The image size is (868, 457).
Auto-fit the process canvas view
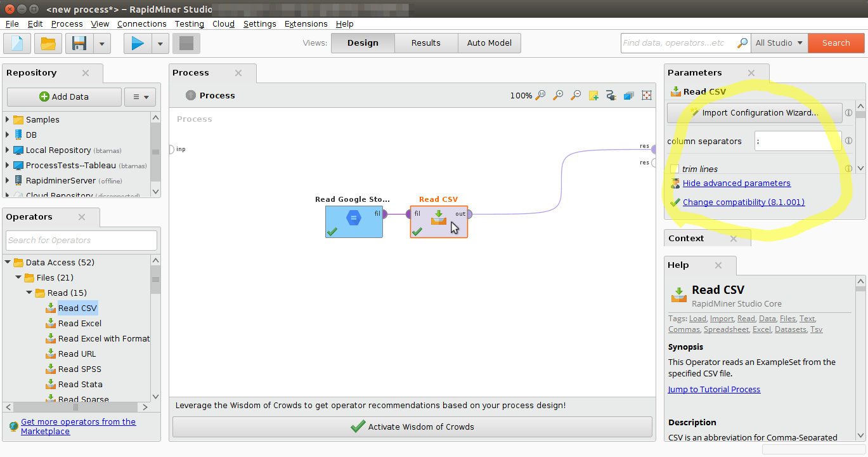tap(647, 95)
